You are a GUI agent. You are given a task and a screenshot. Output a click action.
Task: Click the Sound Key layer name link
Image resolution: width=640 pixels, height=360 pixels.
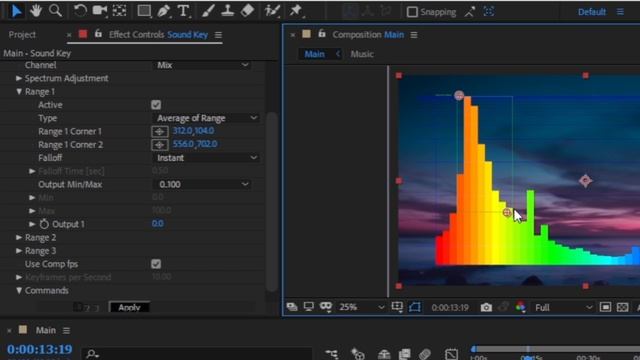pos(188,35)
